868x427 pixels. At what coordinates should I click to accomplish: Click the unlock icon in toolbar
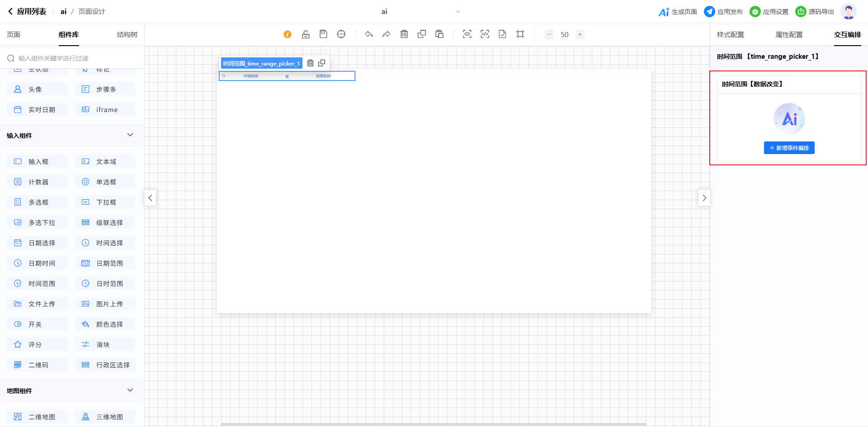[306, 34]
